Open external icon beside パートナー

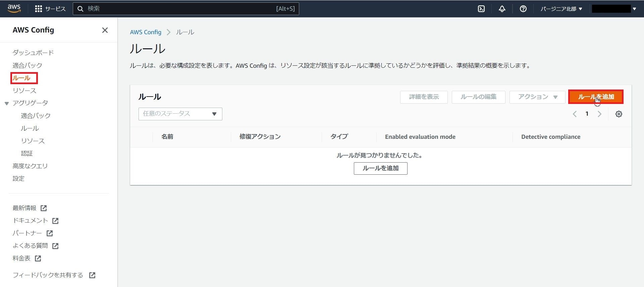pos(50,233)
